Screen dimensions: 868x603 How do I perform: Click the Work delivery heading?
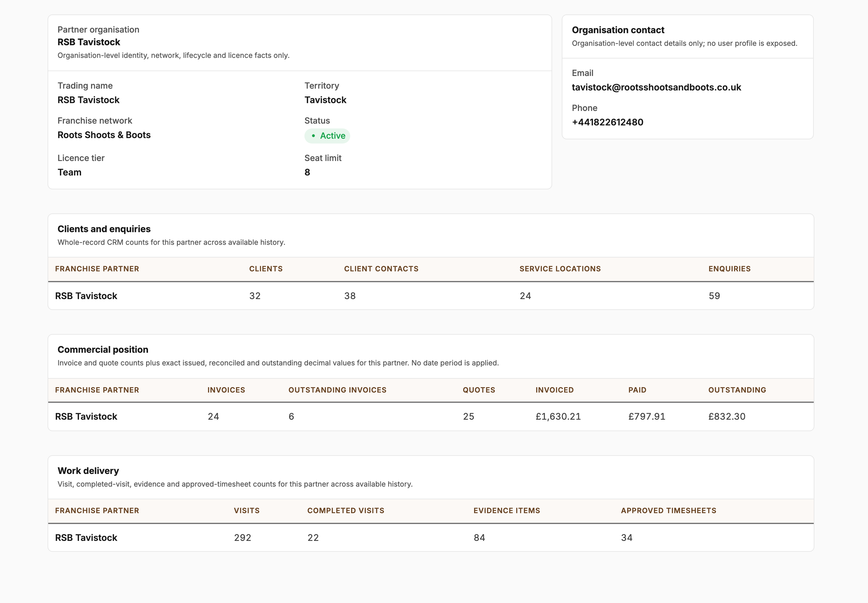click(x=88, y=471)
